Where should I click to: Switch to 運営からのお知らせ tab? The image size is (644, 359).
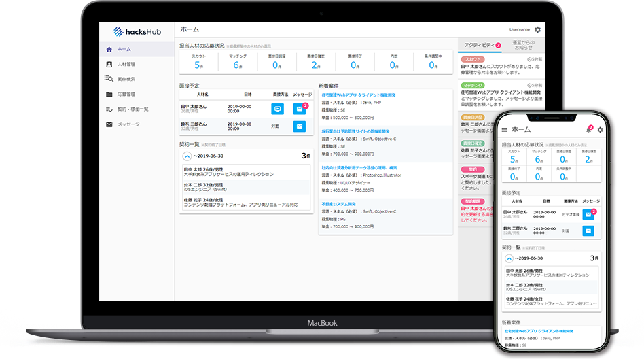click(523, 46)
